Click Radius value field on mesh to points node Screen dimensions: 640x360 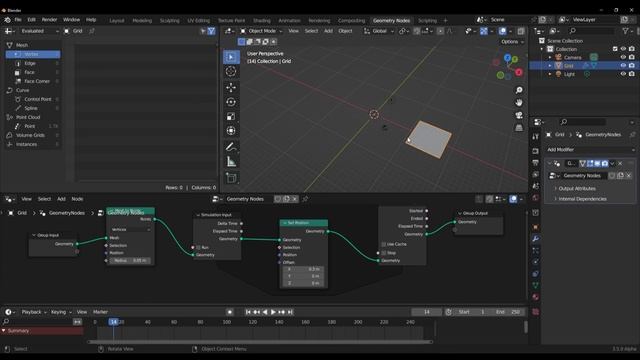130,260
